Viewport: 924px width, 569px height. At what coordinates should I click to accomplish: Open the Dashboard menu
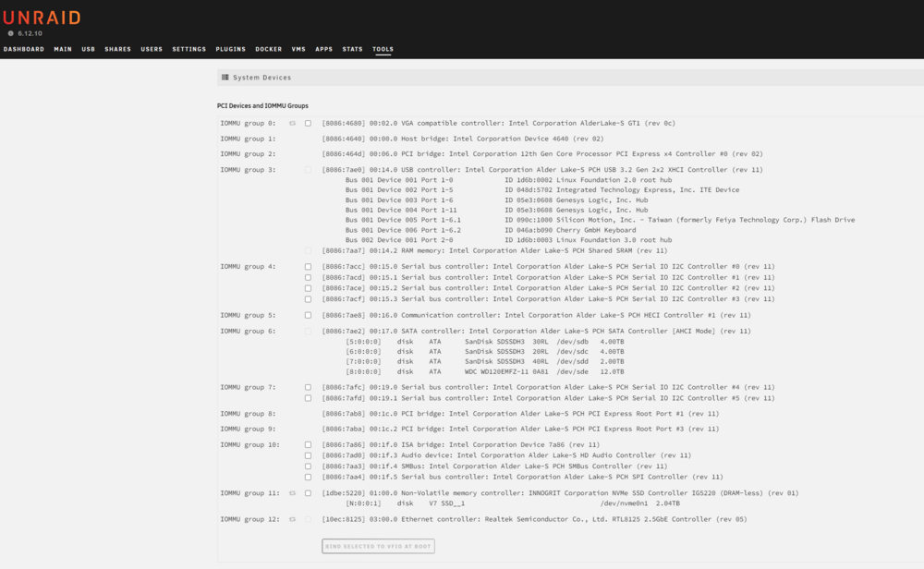pos(24,50)
